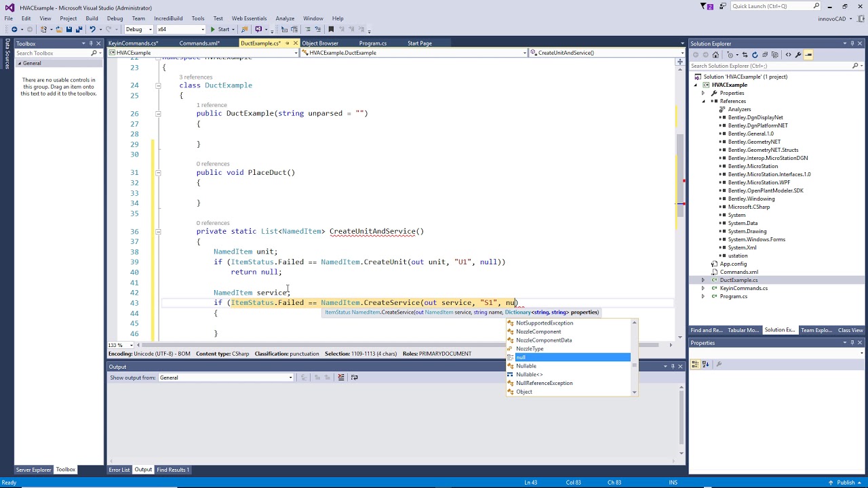Click Pending Changes Filter clock icon

(730, 55)
